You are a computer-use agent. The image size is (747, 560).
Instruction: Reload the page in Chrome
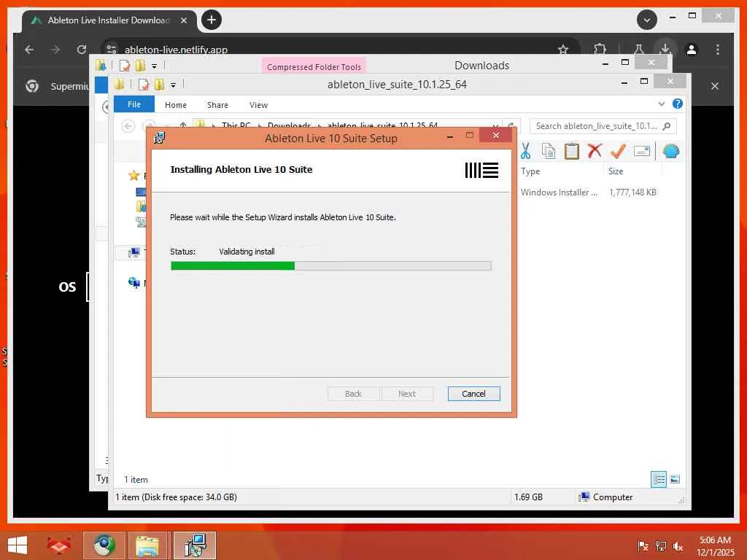click(x=82, y=50)
